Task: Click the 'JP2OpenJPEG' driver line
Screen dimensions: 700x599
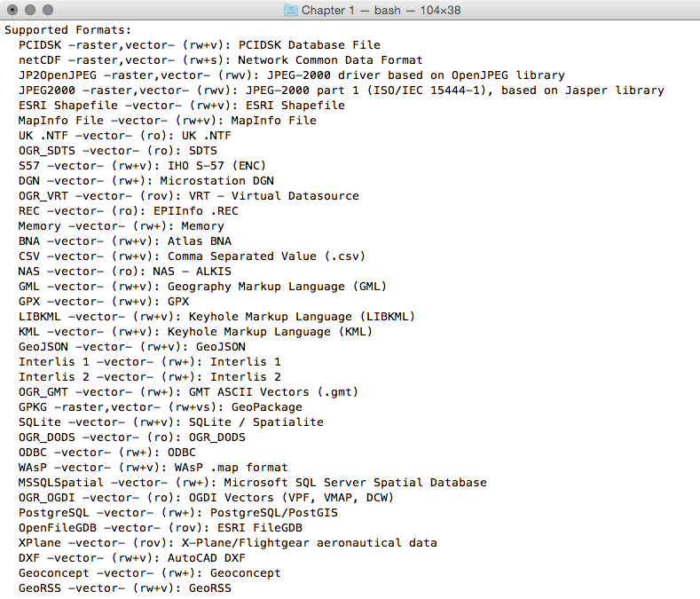Action: 292,75
